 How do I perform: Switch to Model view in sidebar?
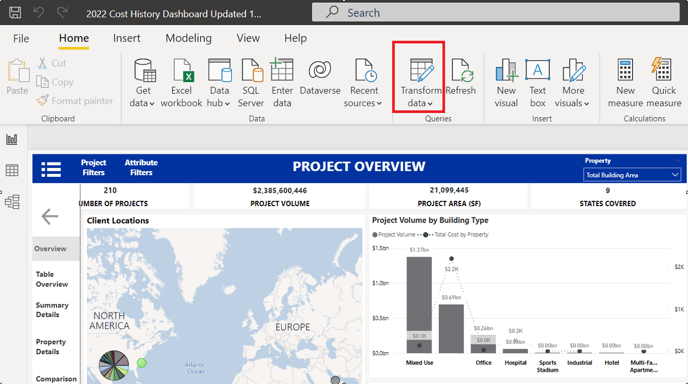coord(12,202)
